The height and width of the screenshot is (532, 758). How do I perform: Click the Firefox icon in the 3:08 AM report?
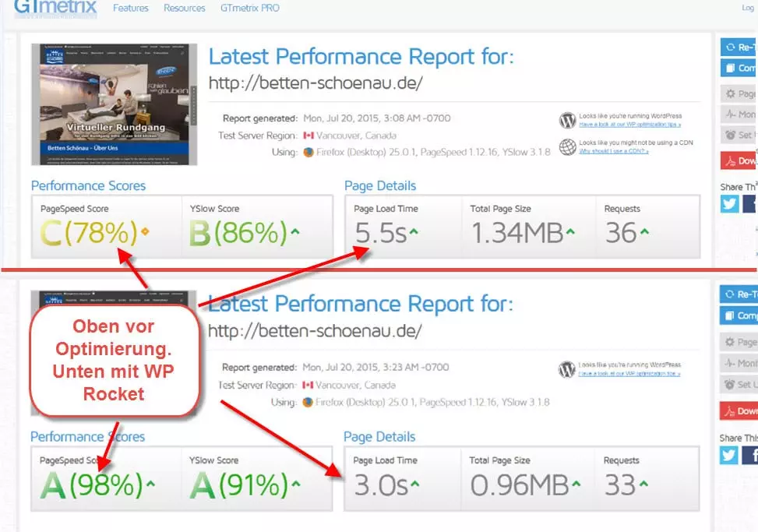308,152
